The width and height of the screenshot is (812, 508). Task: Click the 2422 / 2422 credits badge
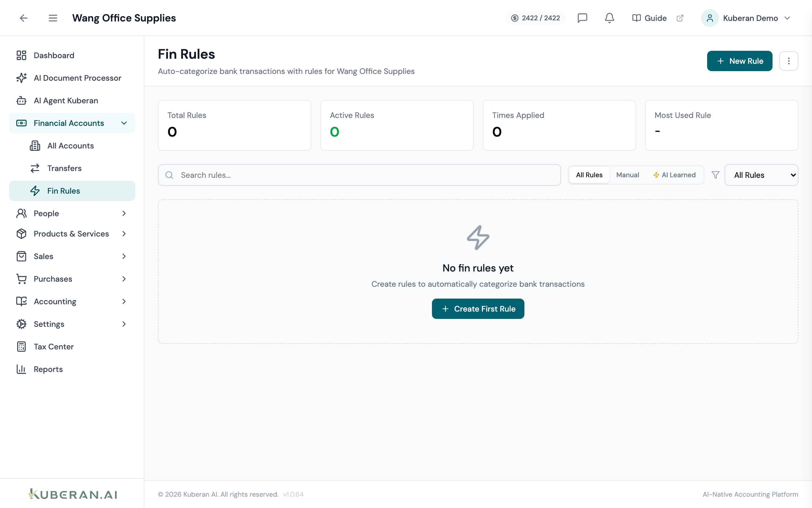pos(535,18)
